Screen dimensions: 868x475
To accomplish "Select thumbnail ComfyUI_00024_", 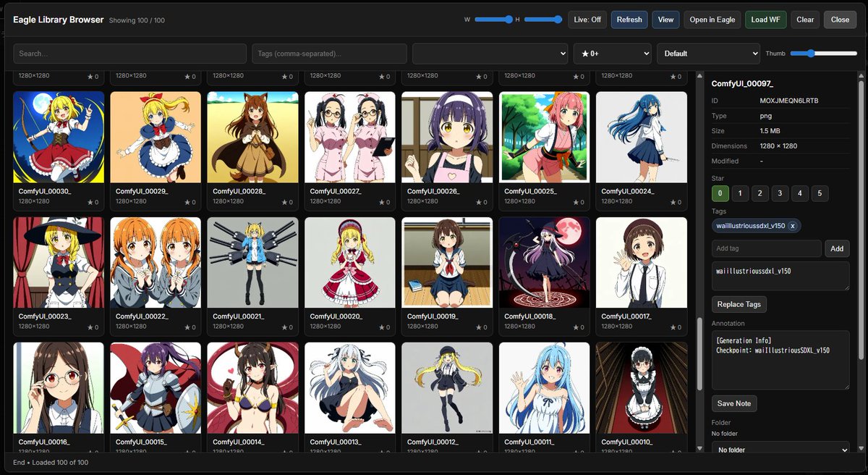I will coord(641,137).
